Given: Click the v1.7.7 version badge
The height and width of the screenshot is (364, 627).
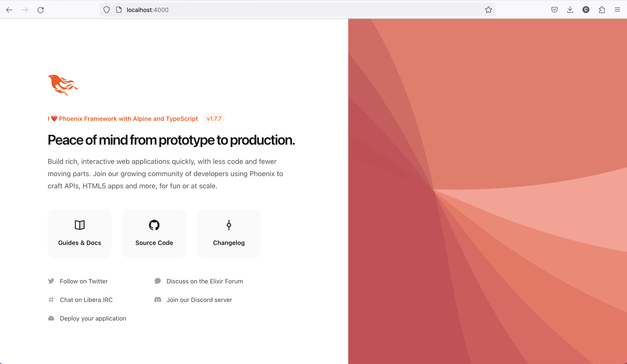Looking at the screenshot, I should coord(214,119).
